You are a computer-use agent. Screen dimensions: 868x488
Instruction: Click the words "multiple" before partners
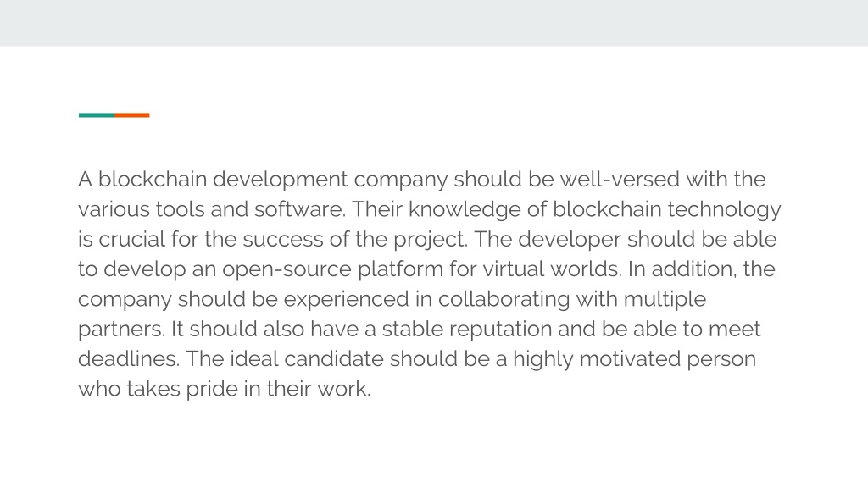click(665, 300)
